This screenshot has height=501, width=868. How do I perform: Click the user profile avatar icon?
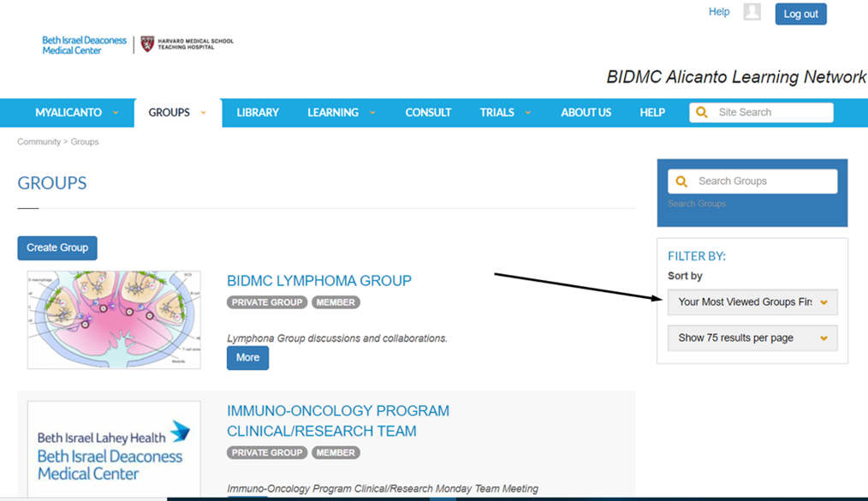752,12
